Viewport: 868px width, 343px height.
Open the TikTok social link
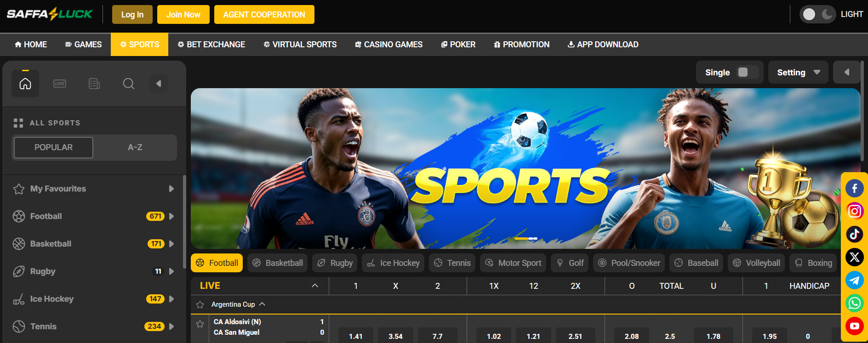pyautogui.click(x=855, y=234)
